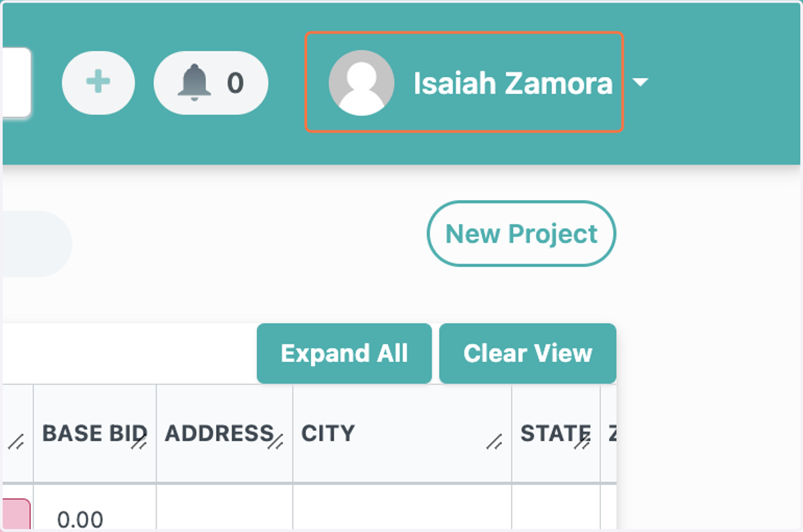Screen dimensions: 803x532
Task: Click the CITY column resize handle
Action: point(495,442)
